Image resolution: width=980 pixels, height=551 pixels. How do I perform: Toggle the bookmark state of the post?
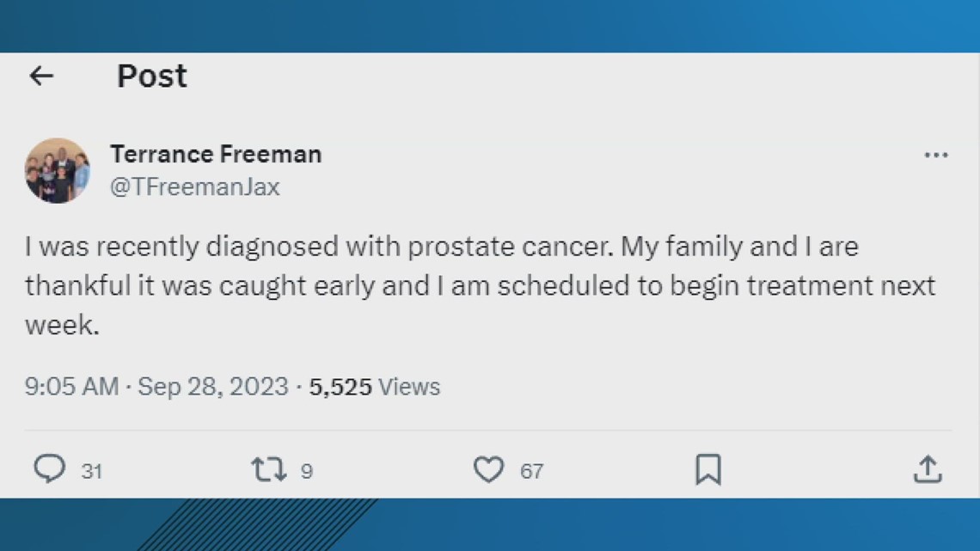click(709, 469)
